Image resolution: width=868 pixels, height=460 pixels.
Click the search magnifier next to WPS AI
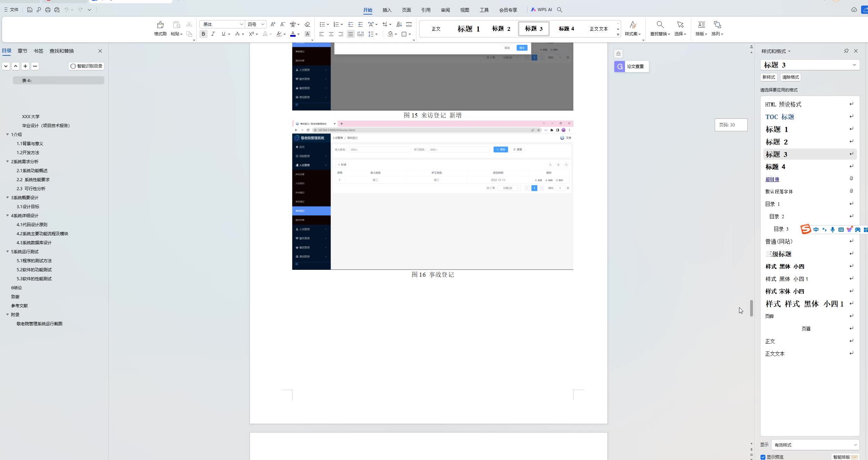tap(559, 10)
